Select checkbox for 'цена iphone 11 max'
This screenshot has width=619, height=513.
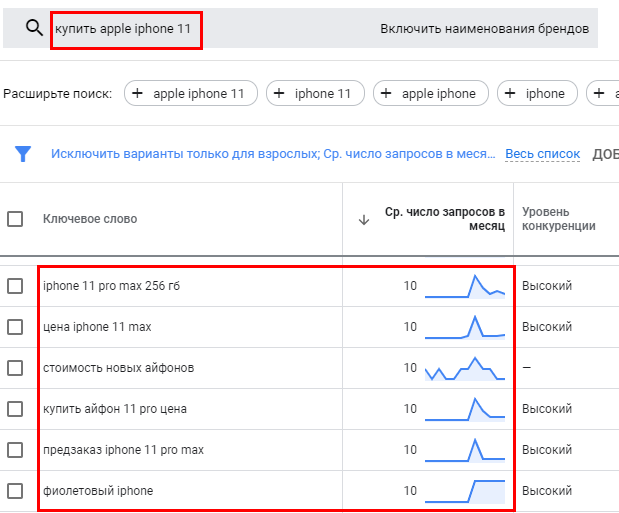[x=15, y=327]
